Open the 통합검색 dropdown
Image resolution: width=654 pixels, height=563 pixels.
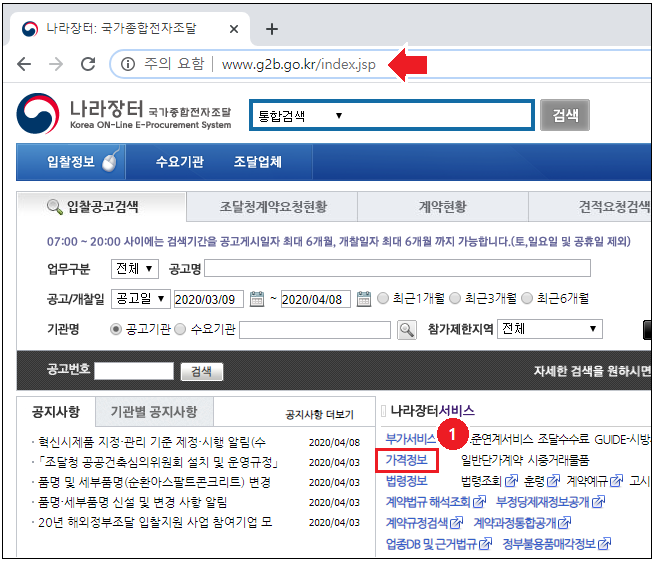point(300,116)
